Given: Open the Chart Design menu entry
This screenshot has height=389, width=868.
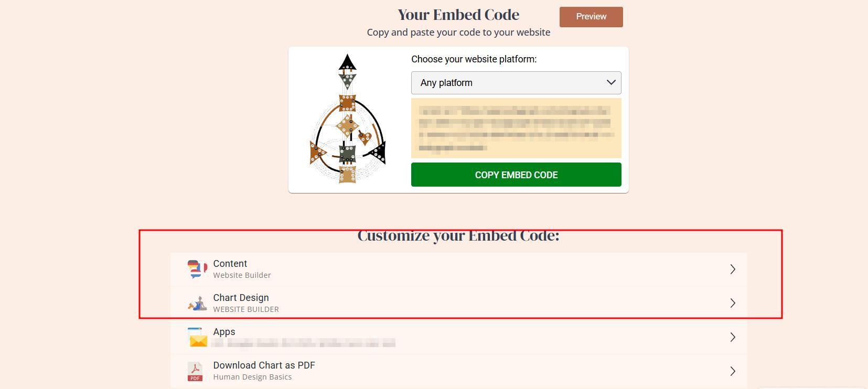Looking at the screenshot, I should coord(458,303).
